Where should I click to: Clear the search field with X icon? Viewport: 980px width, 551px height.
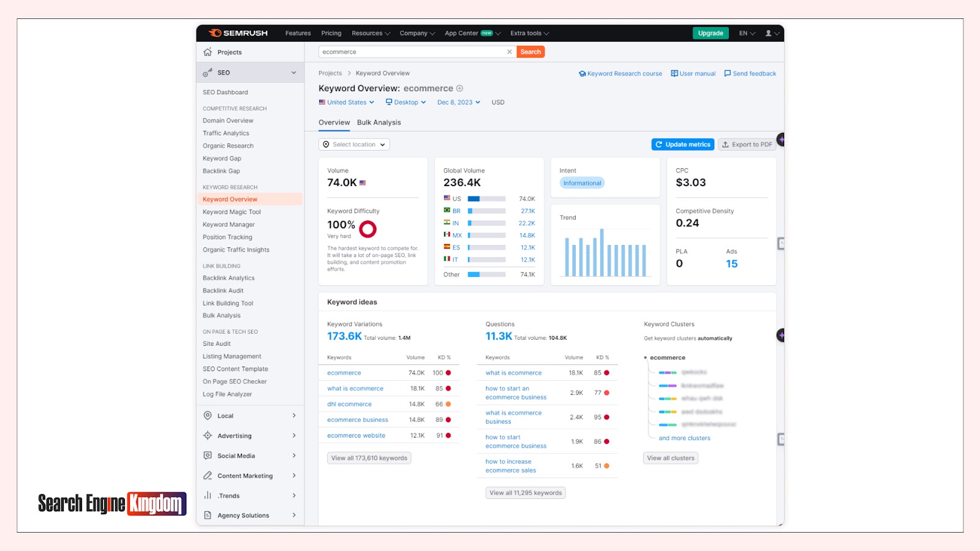pyautogui.click(x=510, y=52)
